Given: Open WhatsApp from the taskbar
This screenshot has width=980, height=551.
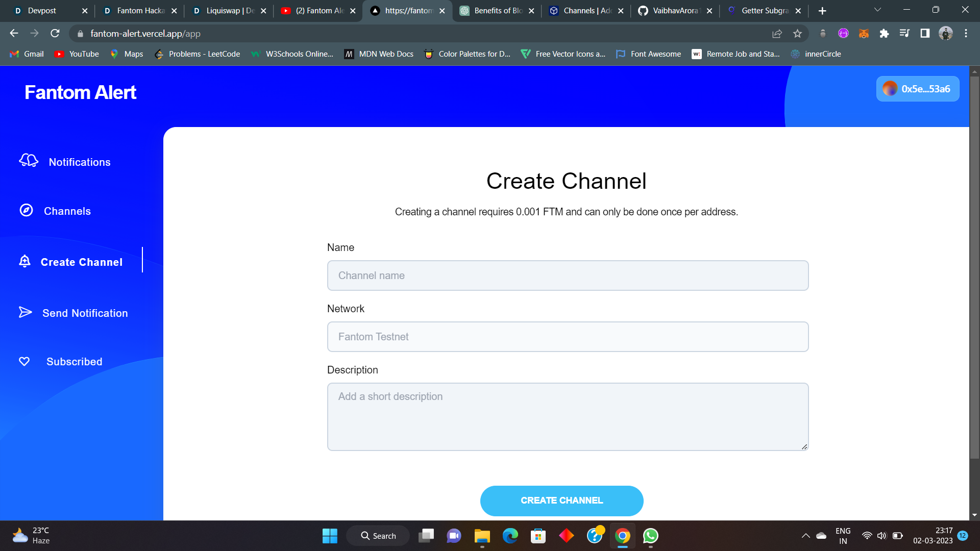Looking at the screenshot, I should (650, 536).
